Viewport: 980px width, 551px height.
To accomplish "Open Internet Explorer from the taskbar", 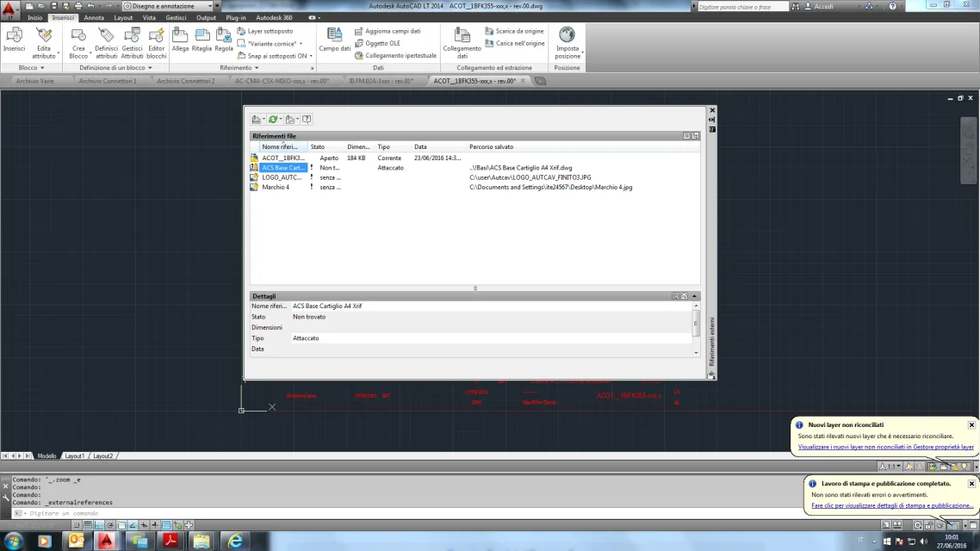I will click(x=235, y=541).
